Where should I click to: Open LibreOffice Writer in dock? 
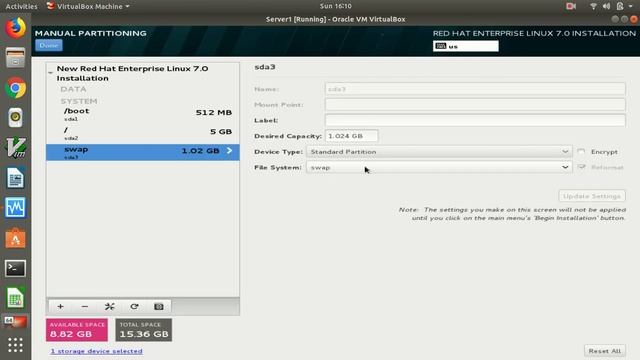tap(16, 178)
